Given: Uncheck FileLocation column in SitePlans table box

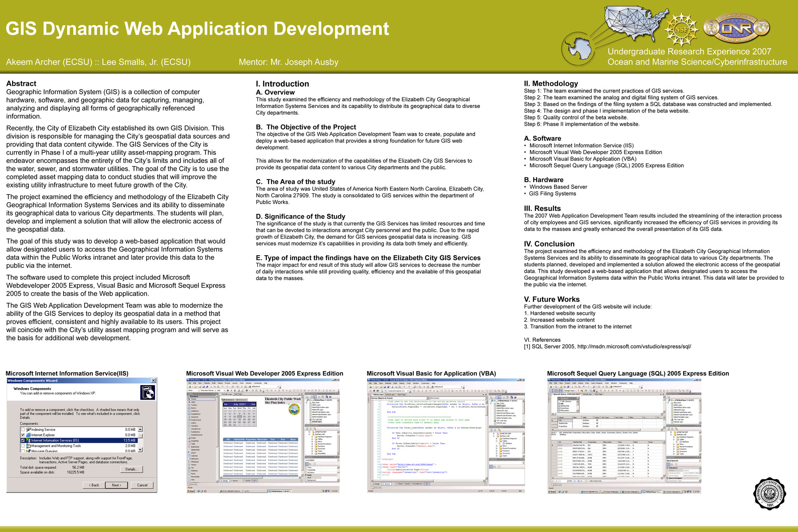Looking at the screenshot, I should coord(559,410).
